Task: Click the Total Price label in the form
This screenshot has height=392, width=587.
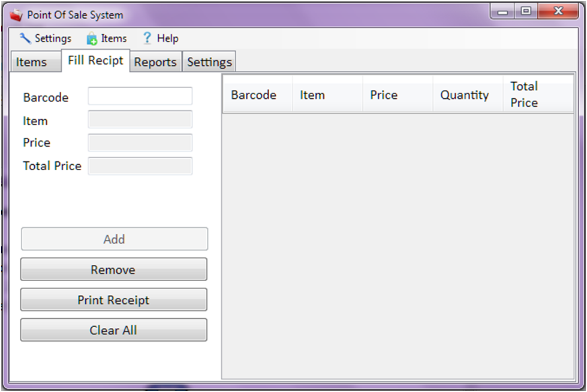Action: point(52,165)
